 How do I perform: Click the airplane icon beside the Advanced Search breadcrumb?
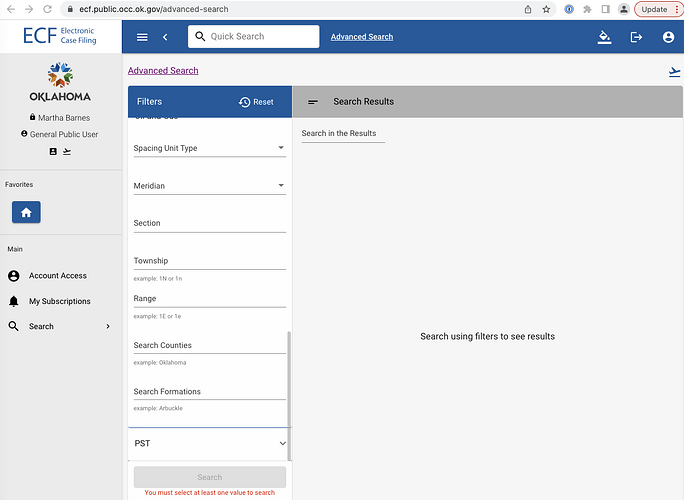pos(674,72)
